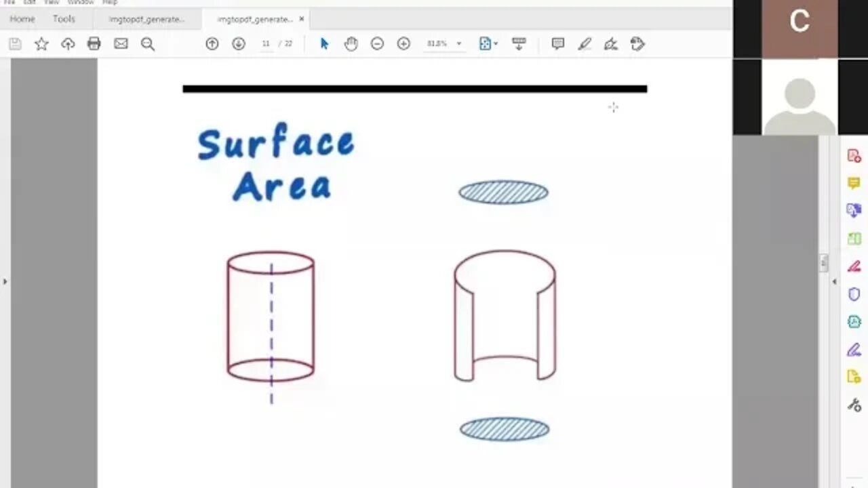Click the page number field showing 11

(266, 44)
